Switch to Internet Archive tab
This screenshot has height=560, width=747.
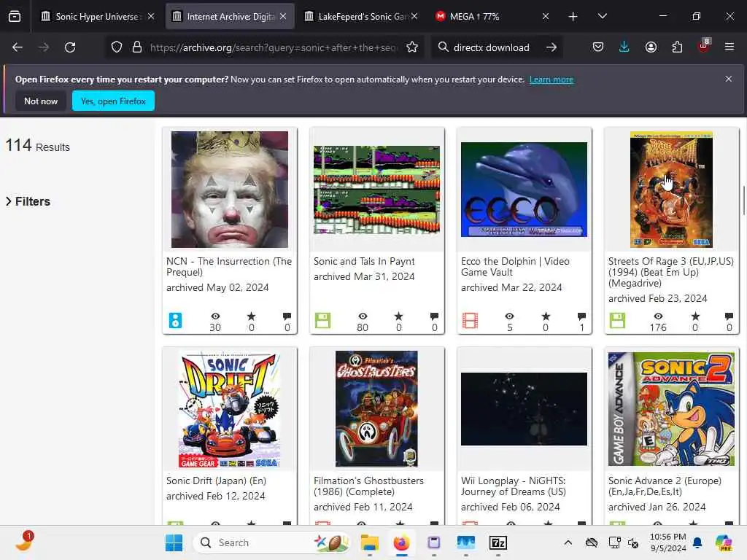point(230,16)
